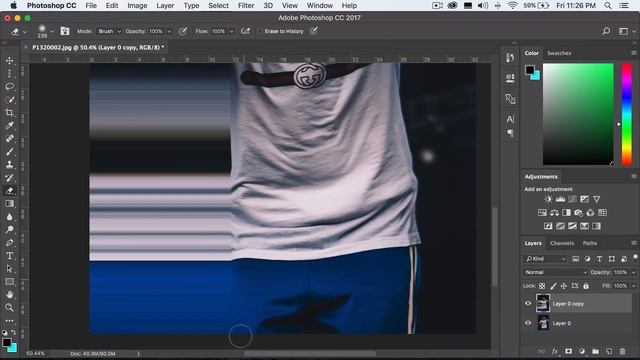This screenshot has width=640, height=360.
Task: Select the Eyedropper tool
Action: point(9,126)
